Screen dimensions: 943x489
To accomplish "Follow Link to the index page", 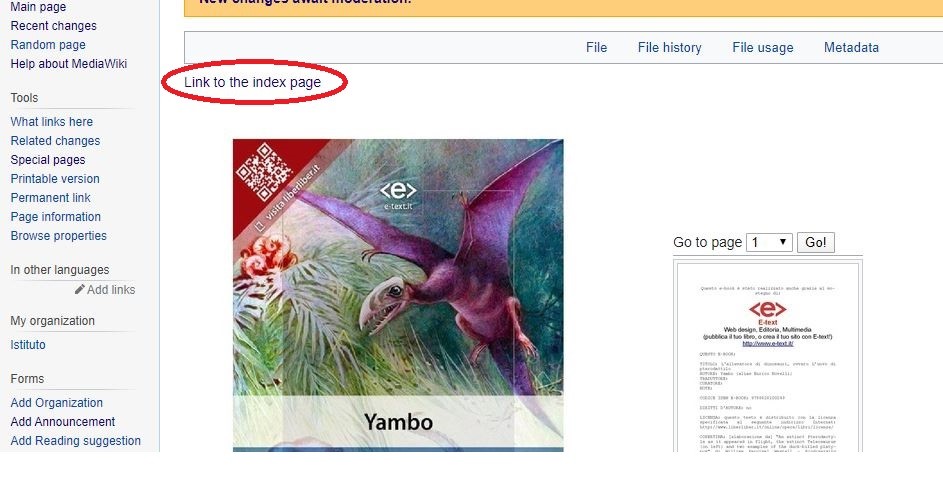I will (x=253, y=82).
